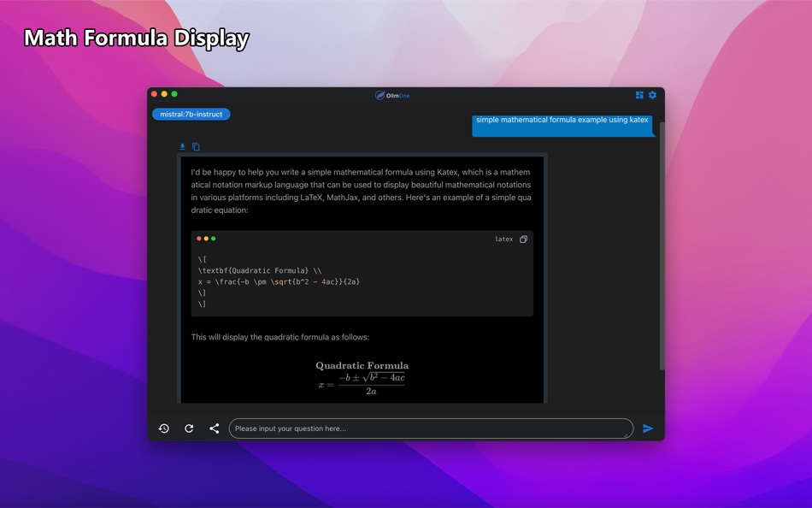
Task: Open the grid layout icon in title bar
Action: [639, 95]
